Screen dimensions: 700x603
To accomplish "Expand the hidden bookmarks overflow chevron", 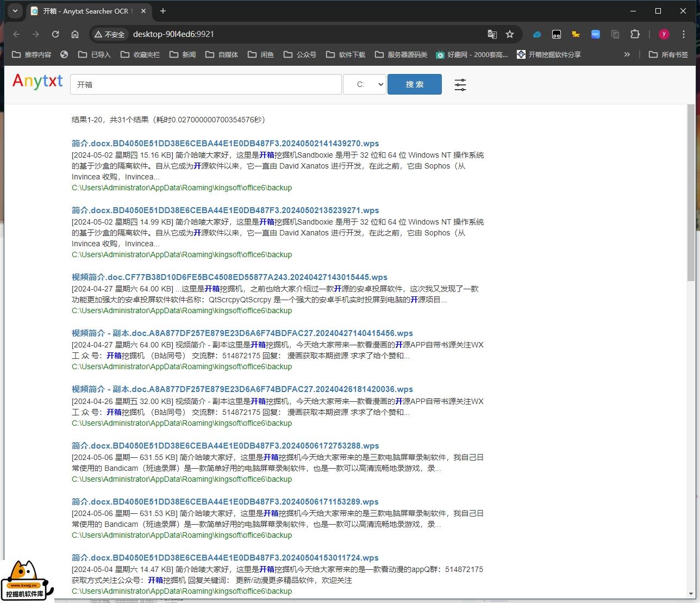I will [627, 54].
